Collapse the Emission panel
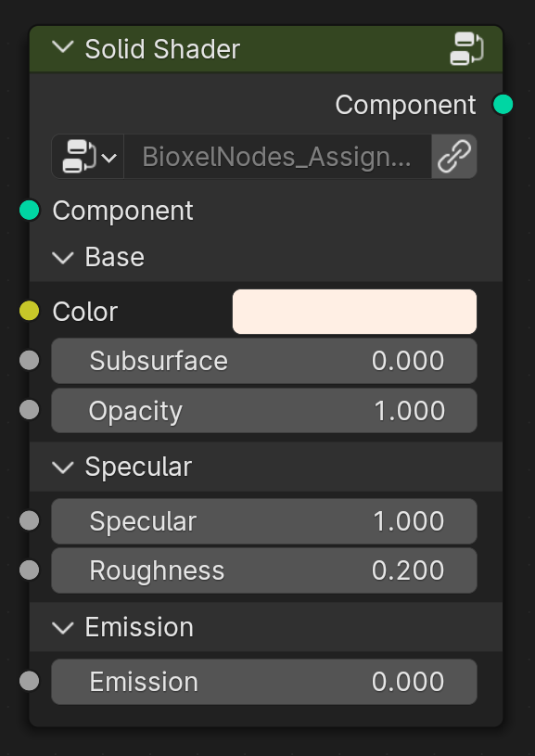Screen dimensions: 535x756 pyautogui.click(x=63, y=627)
